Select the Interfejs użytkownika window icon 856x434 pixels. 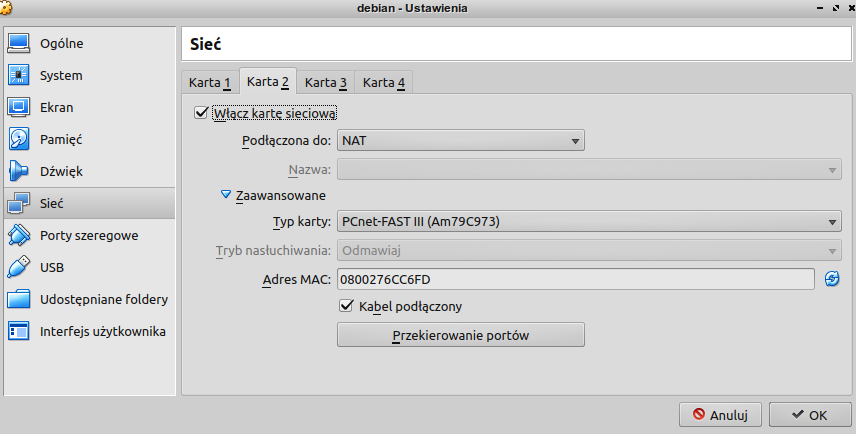[x=19, y=331]
